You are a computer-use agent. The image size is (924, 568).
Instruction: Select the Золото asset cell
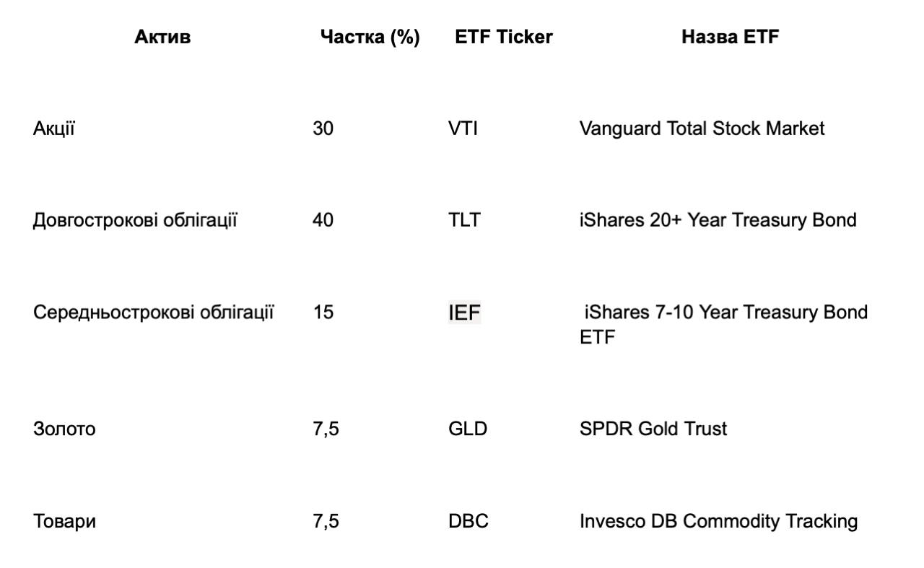64,429
